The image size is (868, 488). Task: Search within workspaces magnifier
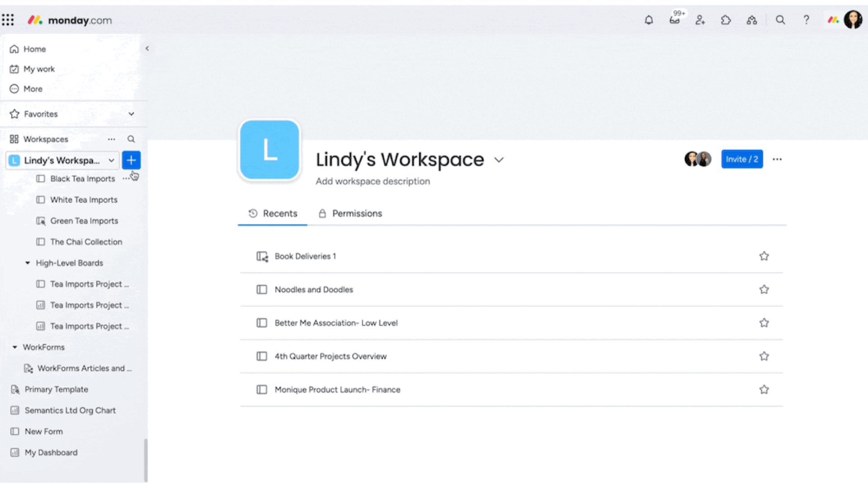click(131, 139)
